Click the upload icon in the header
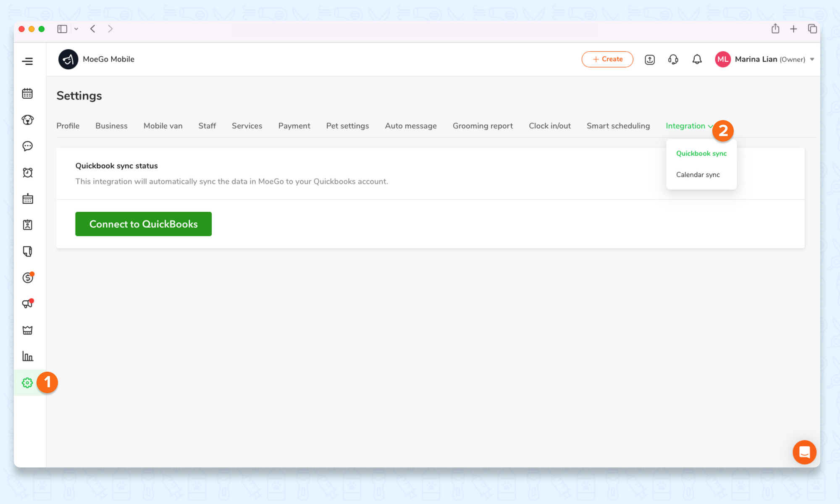Viewport: 840px width, 504px height. 650,60
